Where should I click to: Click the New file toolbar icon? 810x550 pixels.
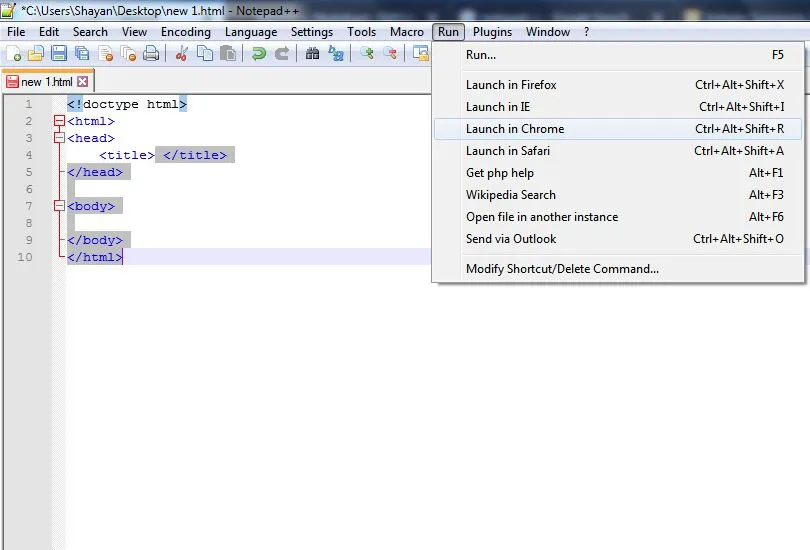pos(14,53)
